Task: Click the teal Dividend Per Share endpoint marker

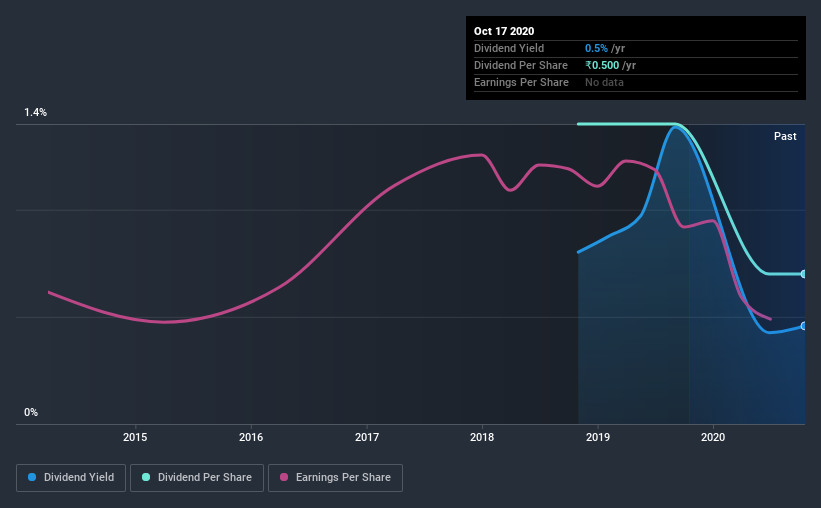Action: pyautogui.click(x=803, y=274)
